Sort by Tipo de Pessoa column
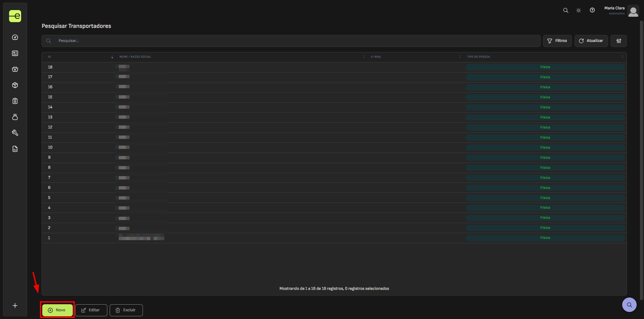Viewport: 644px width, 319px height. pos(478,57)
